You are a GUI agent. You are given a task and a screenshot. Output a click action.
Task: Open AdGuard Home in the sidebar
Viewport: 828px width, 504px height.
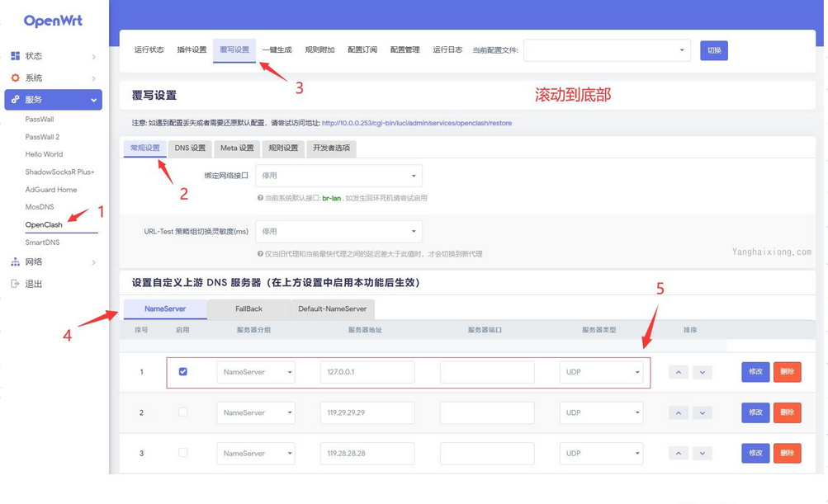(x=51, y=190)
